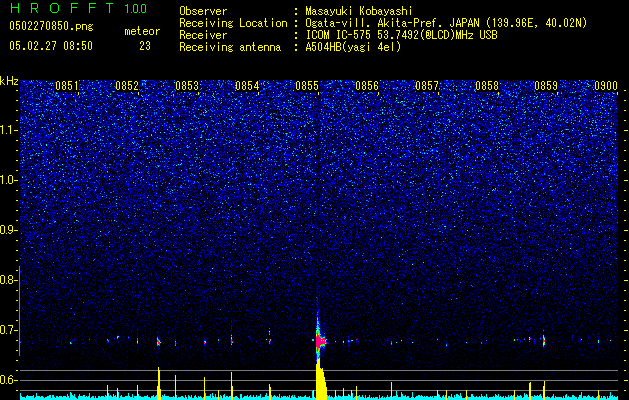Screen dimensions: 629x400
Task: Click the large red meteor echo near 0855
Action: pyautogui.click(x=319, y=341)
